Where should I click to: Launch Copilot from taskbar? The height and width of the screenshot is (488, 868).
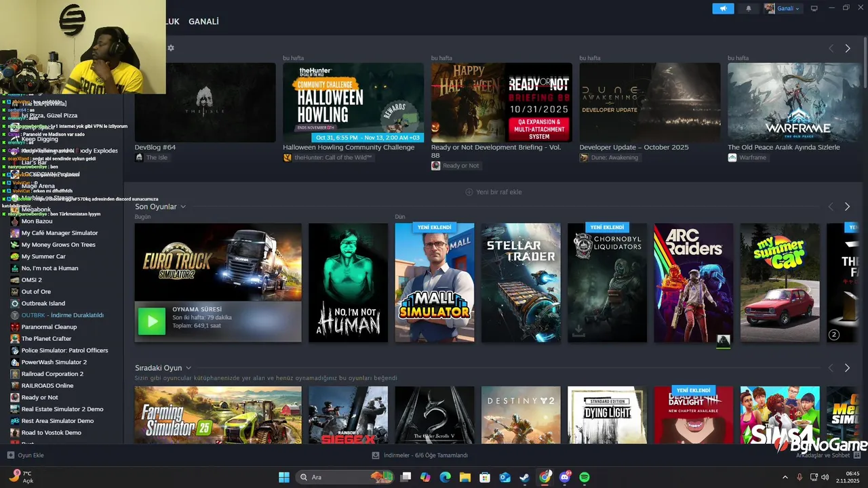tap(425, 477)
